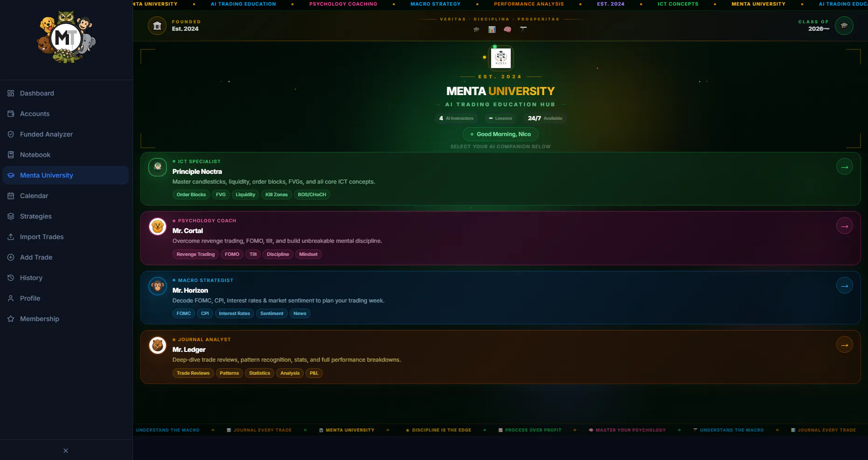Click the Statistics tag
The width and height of the screenshot is (868, 460).
click(x=260, y=373)
